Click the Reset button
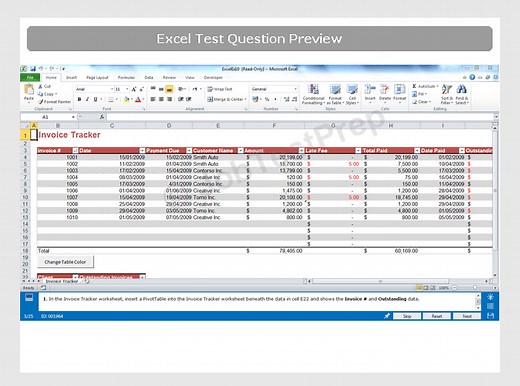The height and width of the screenshot is (386, 520). 437,316
